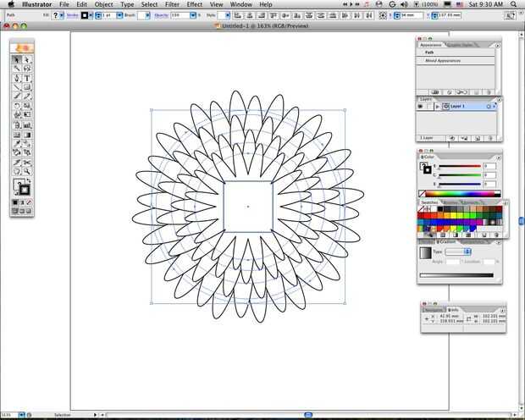This screenshot has width=525, height=420.
Task: Click the Stroke link in control bar
Action: (72, 15)
